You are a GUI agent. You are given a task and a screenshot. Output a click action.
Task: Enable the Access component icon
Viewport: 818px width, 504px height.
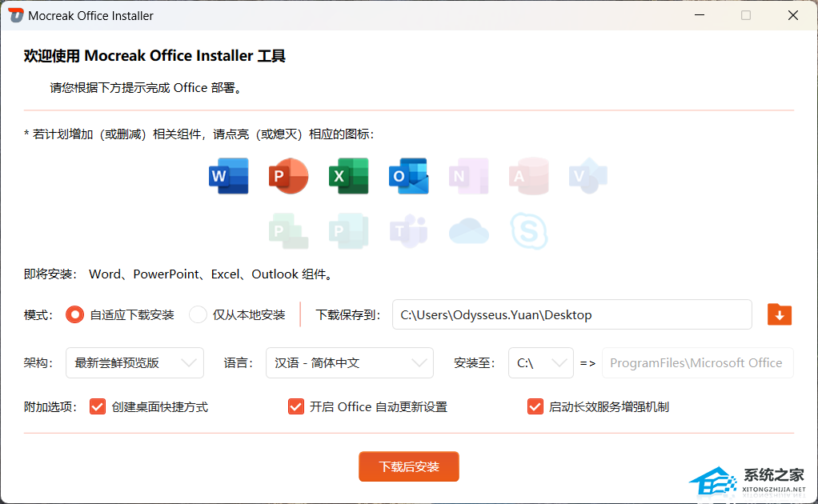pyautogui.click(x=528, y=176)
